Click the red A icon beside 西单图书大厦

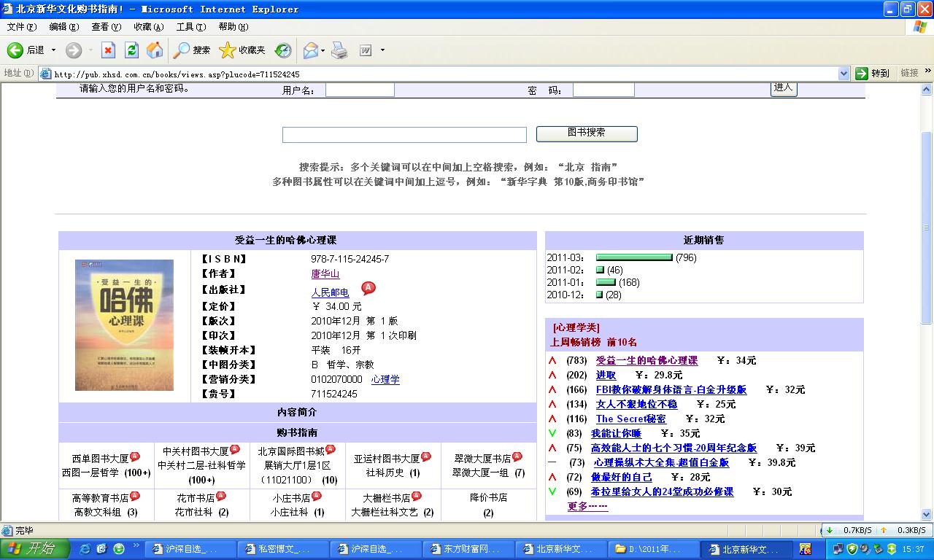[x=134, y=456]
